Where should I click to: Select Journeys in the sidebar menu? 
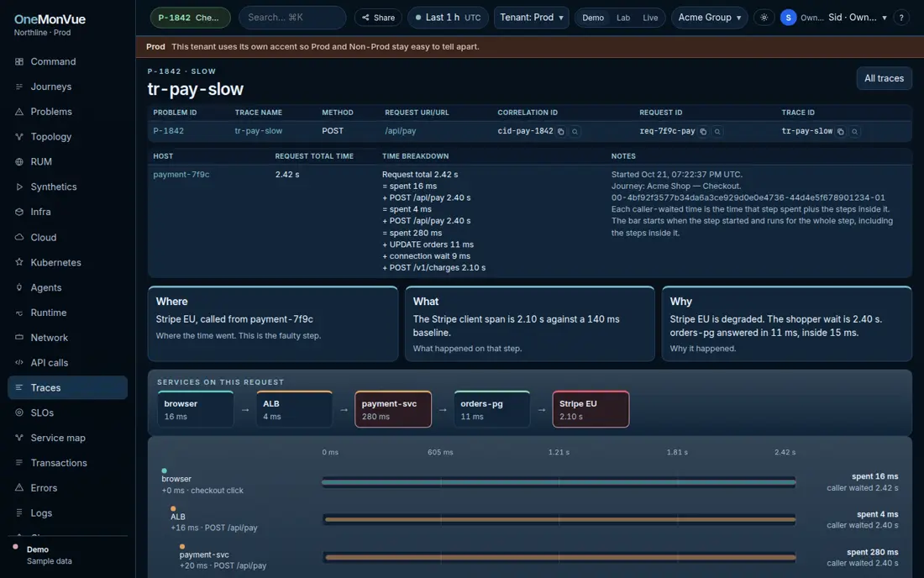(x=68, y=87)
